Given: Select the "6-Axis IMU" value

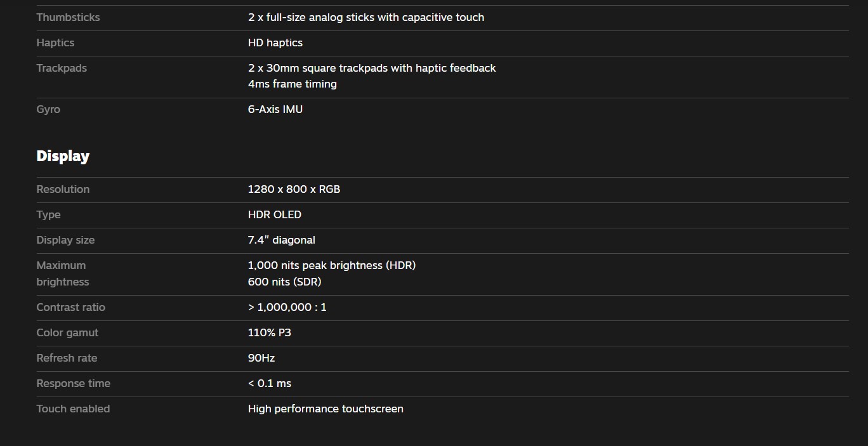Looking at the screenshot, I should click(x=275, y=109).
